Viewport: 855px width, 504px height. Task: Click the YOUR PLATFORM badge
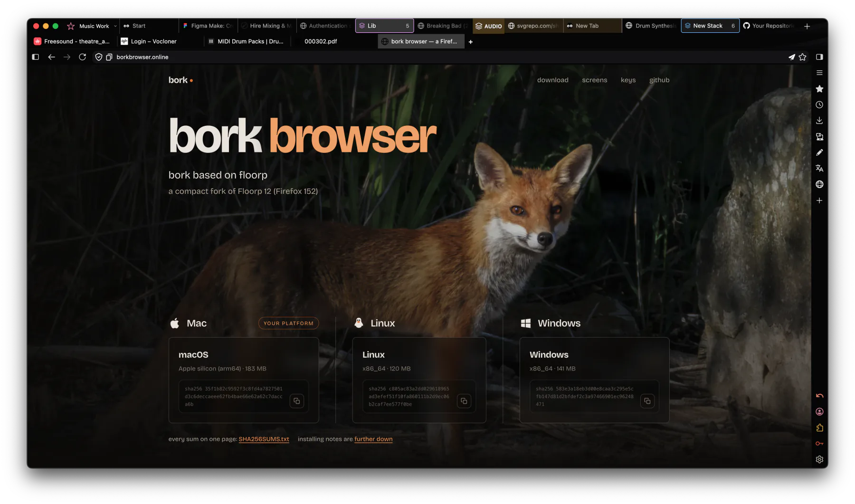pos(288,323)
